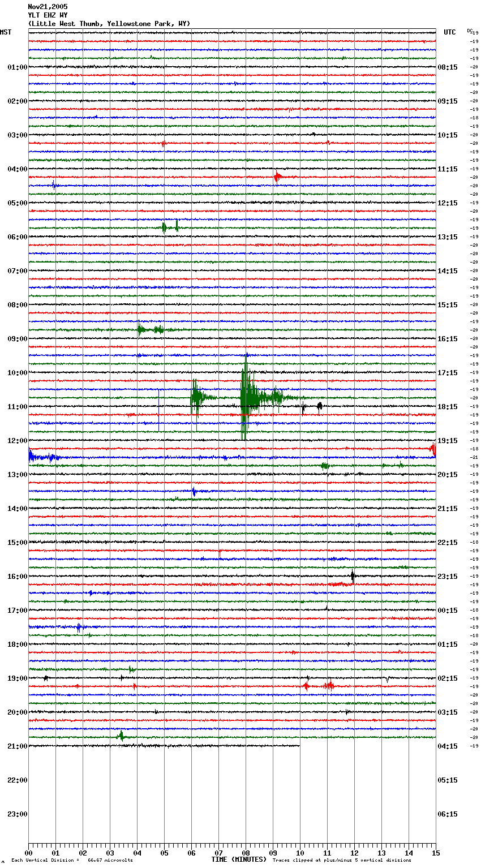The image size is (481, 868).
Task: Click the 11:15 UTC time label
Action: click(448, 169)
